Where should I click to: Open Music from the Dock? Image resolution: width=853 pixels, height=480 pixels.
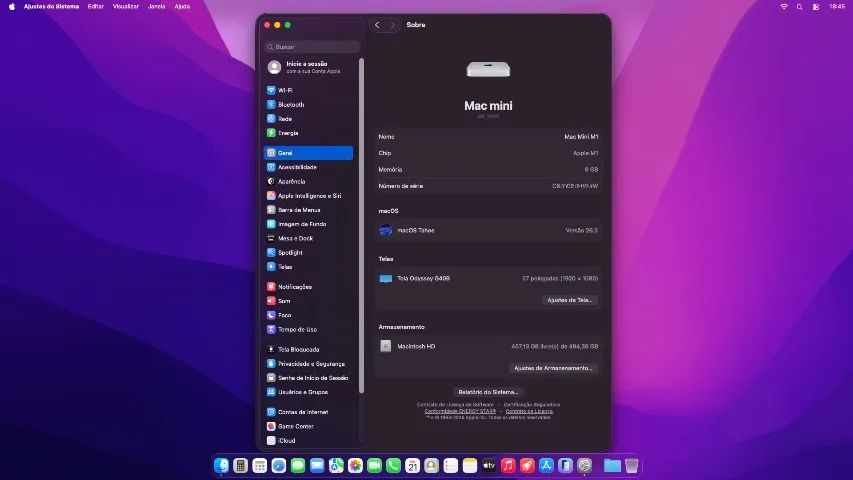508,465
